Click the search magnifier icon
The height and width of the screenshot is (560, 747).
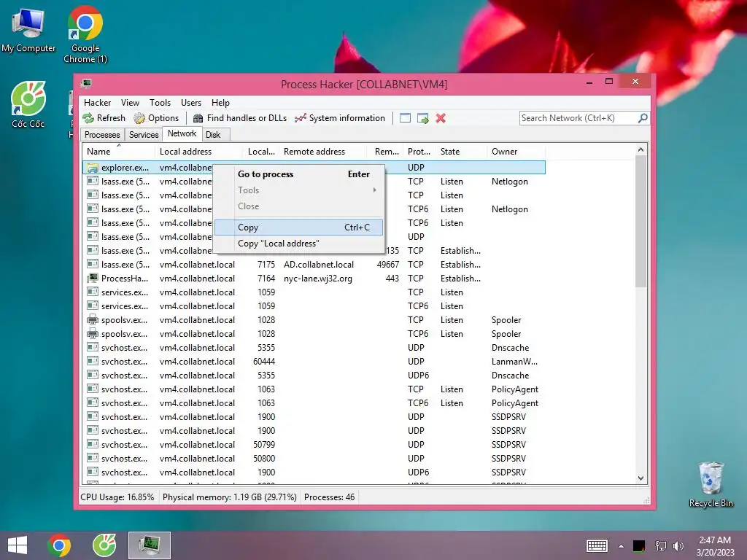click(643, 117)
